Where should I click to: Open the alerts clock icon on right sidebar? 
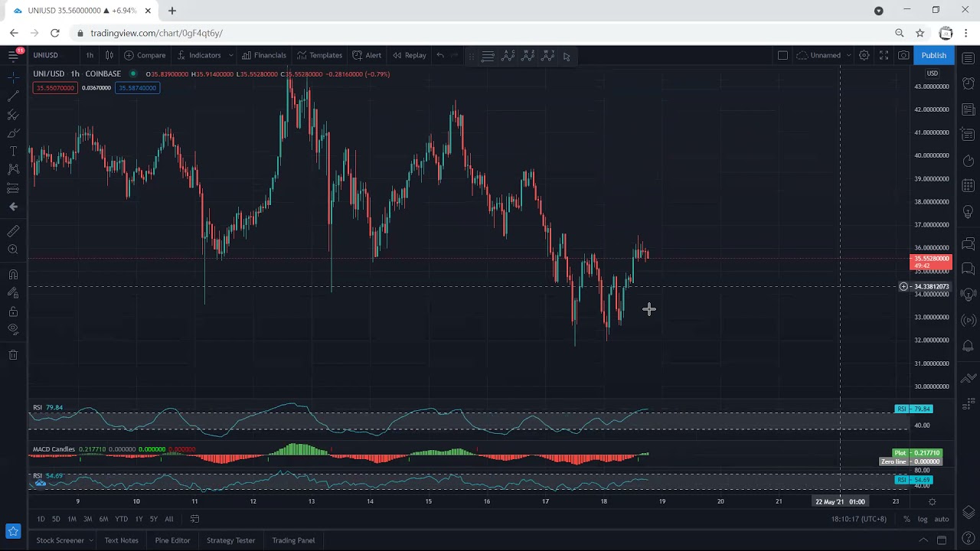969,83
